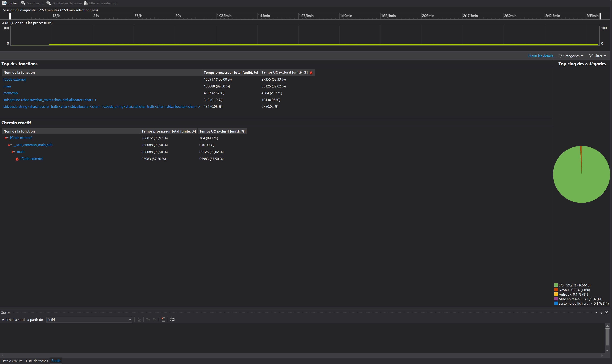Open the Filtrer dropdown
The height and width of the screenshot is (364, 612).
(597, 56)
